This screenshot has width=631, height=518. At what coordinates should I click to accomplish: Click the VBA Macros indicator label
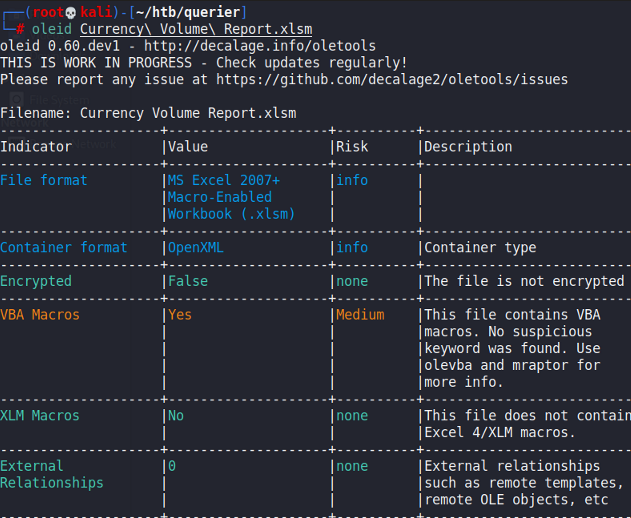40,315
